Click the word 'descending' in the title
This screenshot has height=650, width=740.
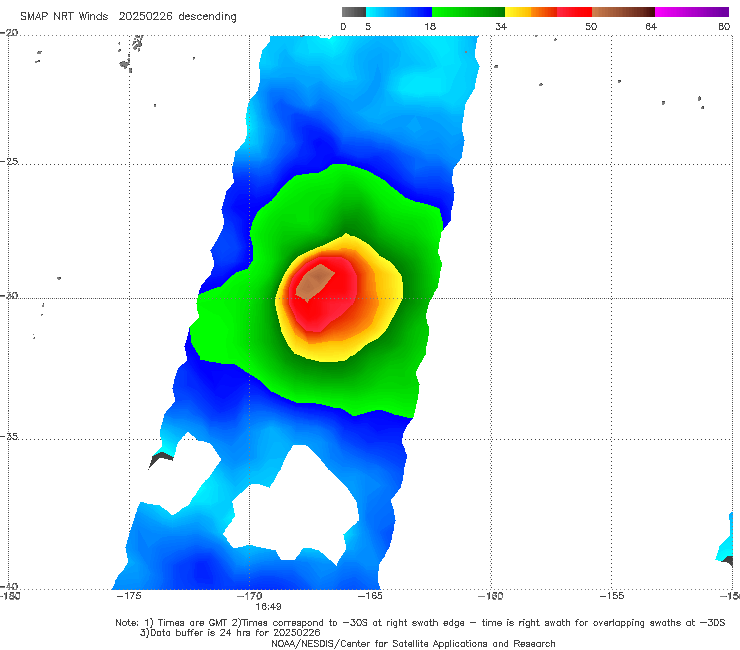tap(207, 16)
